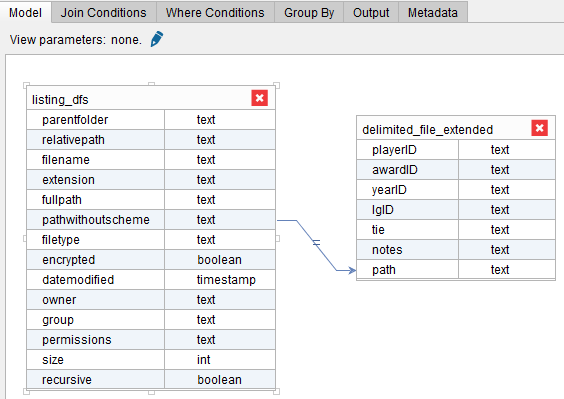Click the int type of size
This screenshot has width=564, height=399.
(204, 359)
